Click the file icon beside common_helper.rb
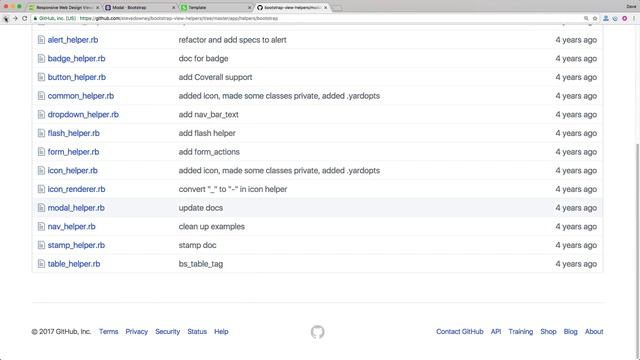Viewport: 640px width, 360px height. point(41,96)
